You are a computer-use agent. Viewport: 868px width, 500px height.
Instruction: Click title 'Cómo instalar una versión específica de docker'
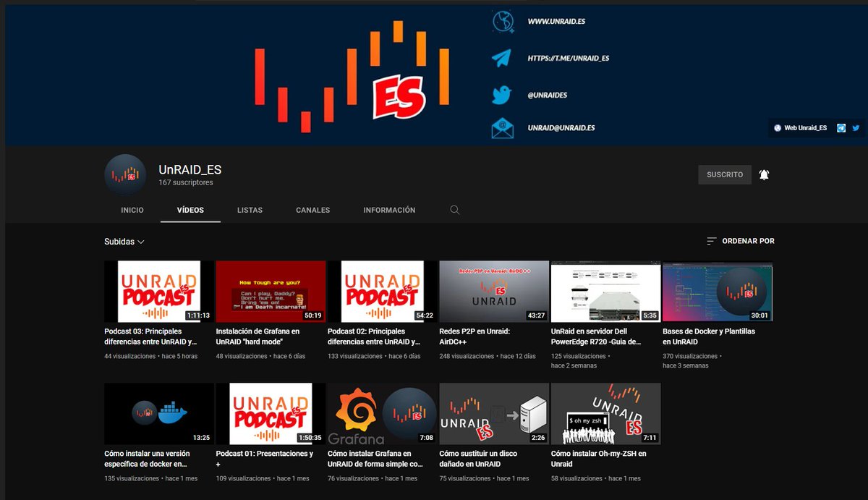point(148,459)
